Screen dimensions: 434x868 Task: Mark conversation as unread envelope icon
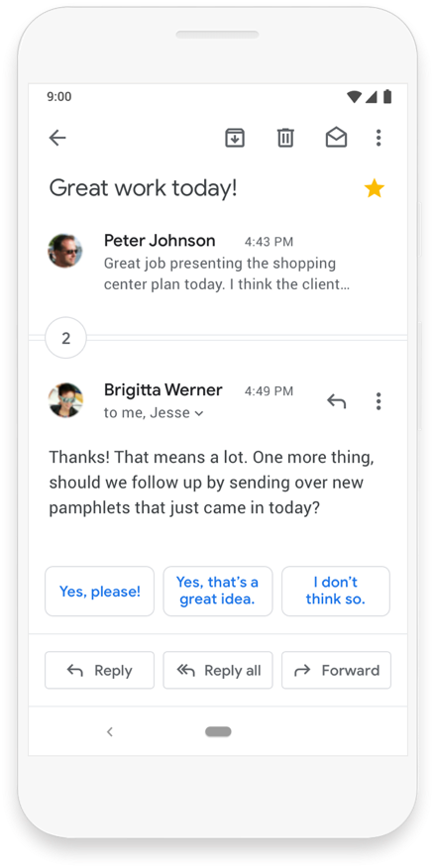point(336,138)
